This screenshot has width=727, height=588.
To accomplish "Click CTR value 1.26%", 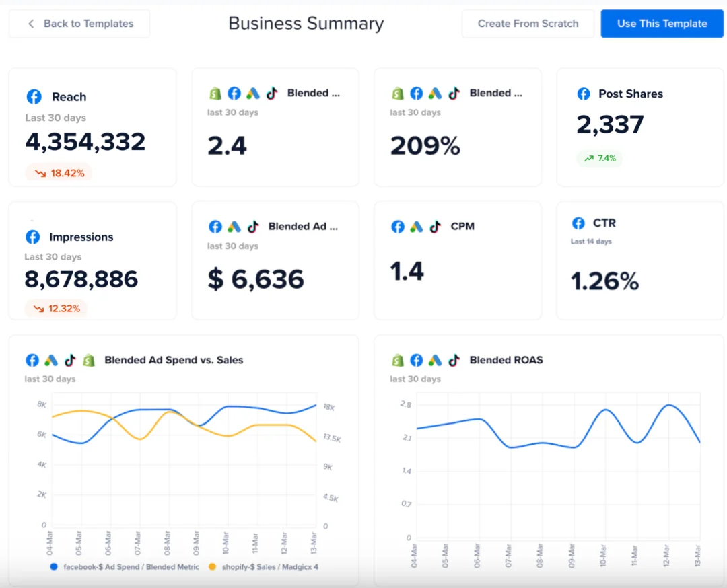I will point(604,281).
